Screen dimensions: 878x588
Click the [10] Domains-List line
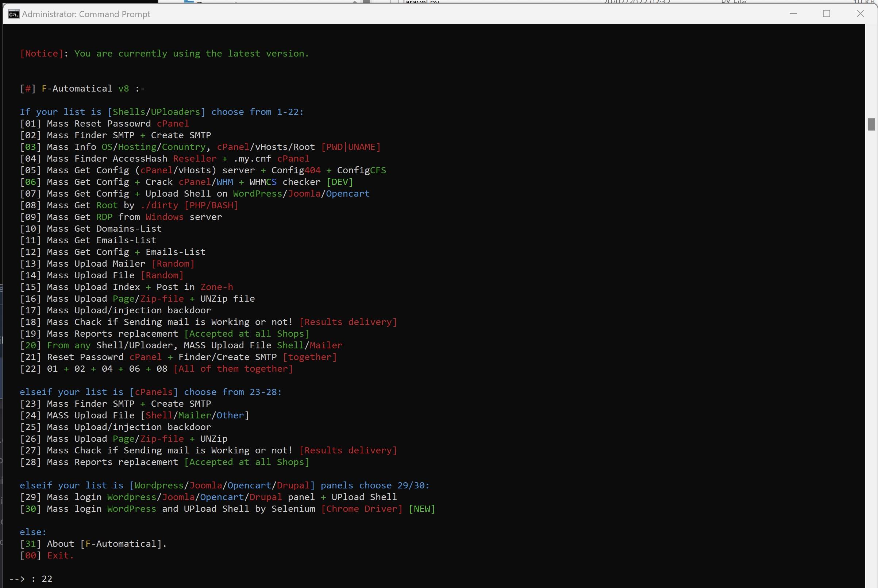click(91, 228)
